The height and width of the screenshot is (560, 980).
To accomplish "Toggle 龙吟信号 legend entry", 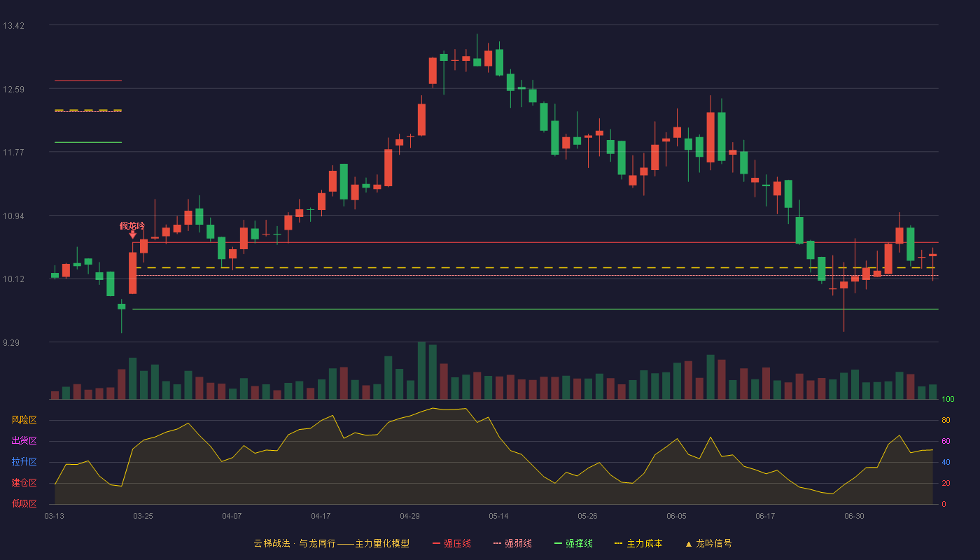I will click(708, 543).
